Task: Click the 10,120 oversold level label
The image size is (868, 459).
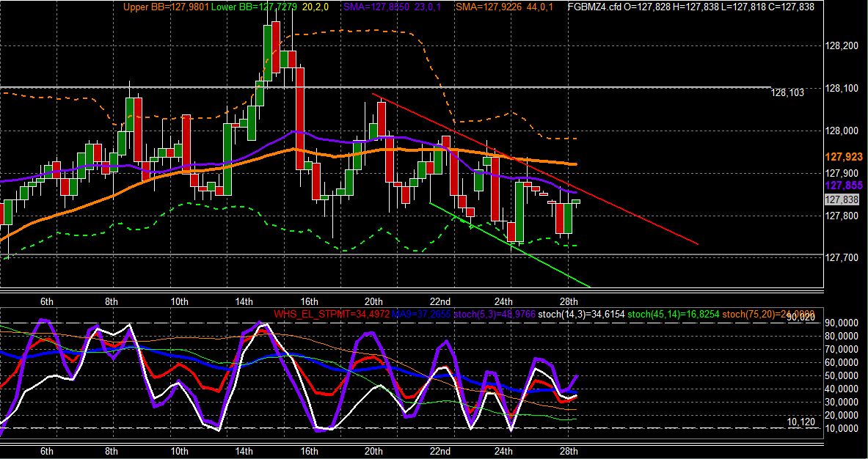Action: click(x=801, y=422)
